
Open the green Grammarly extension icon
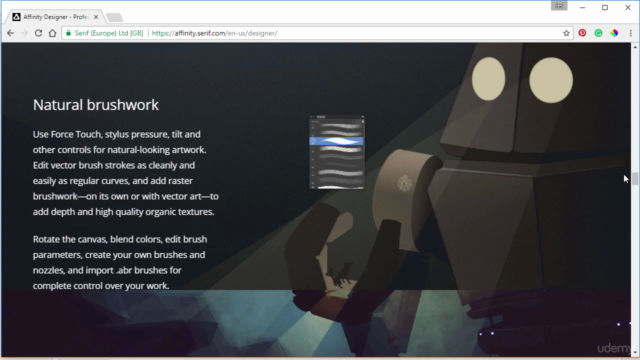tap(598, 33)
